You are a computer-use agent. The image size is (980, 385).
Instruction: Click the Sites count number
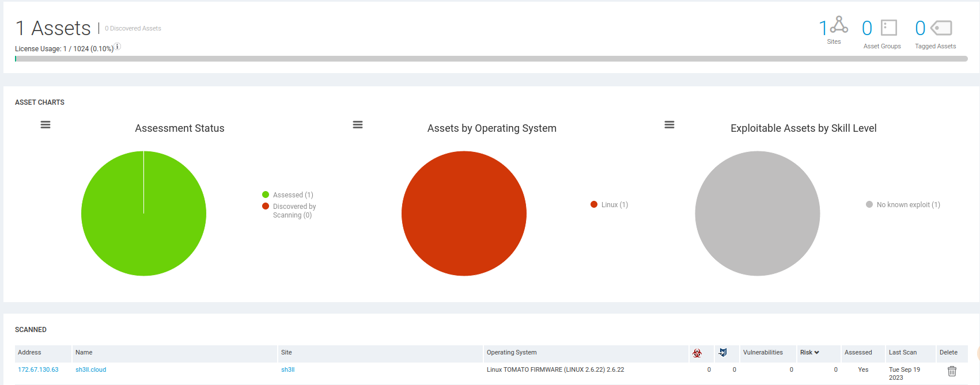823,28
